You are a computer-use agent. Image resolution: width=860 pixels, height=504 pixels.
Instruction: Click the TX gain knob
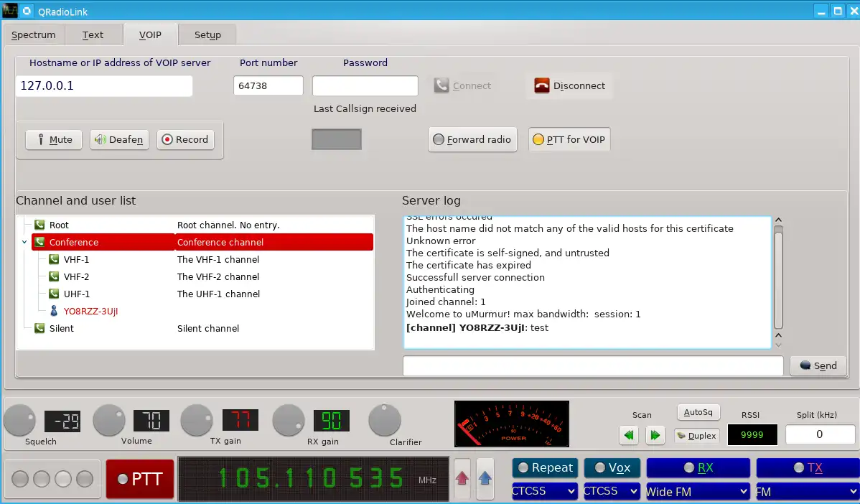(x=197, y=421)
